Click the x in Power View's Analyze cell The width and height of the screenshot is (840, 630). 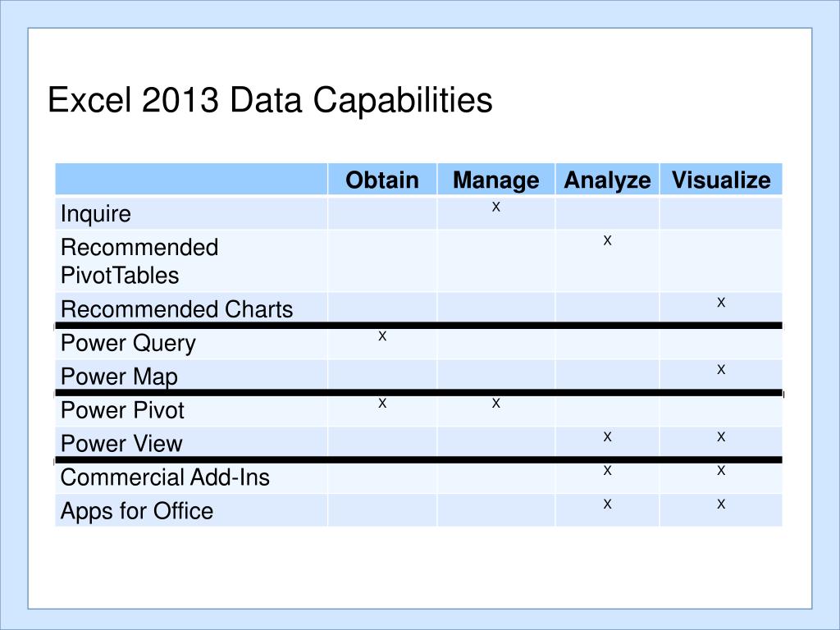(x=607, y=436)
